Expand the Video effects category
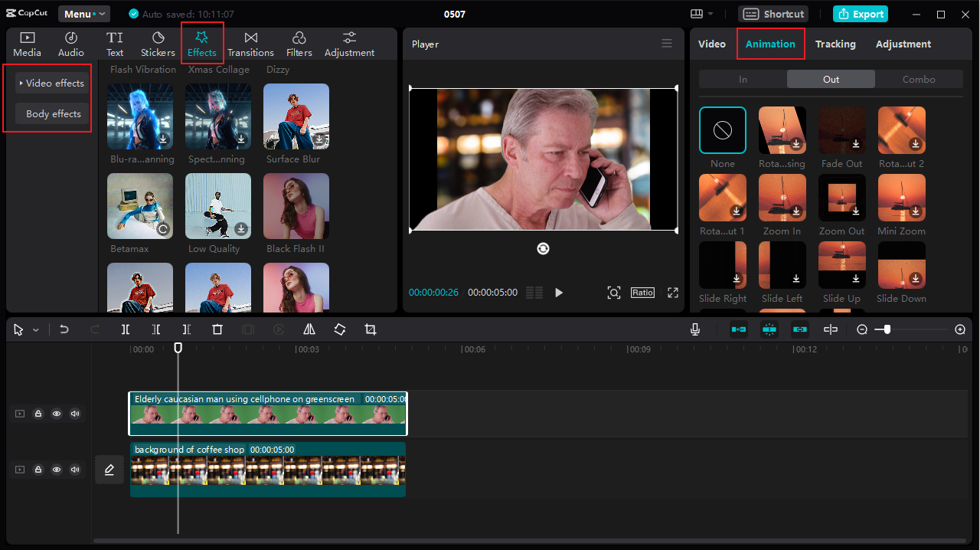Screen dimensions: 980x550 point(52,83)
